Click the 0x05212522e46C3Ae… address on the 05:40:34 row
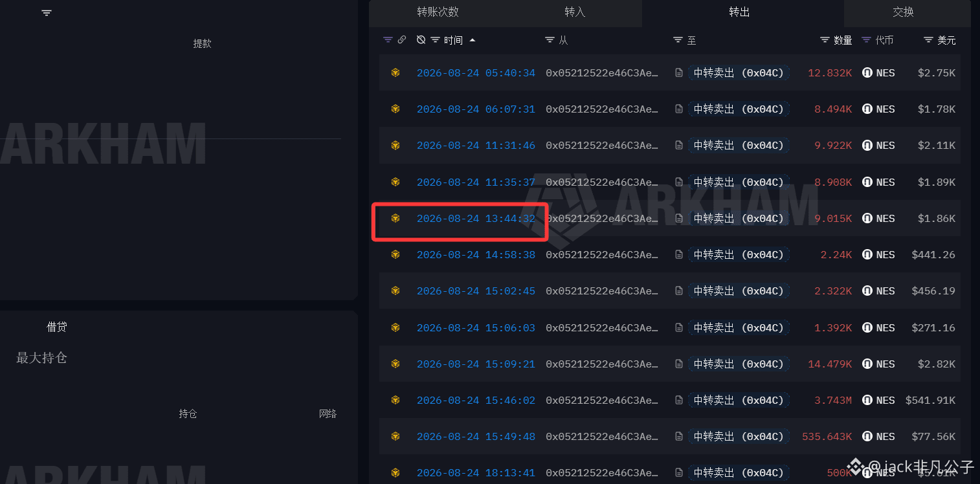Viewport: 980px width, 484px height. 602,73
